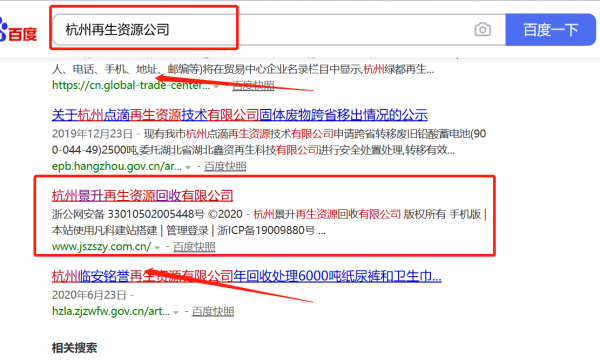This screenshot has width=600, height=364.
Task: Open 杭州临安铭誉再生资源有限公司 result title
Action: [x=246, y=276]
